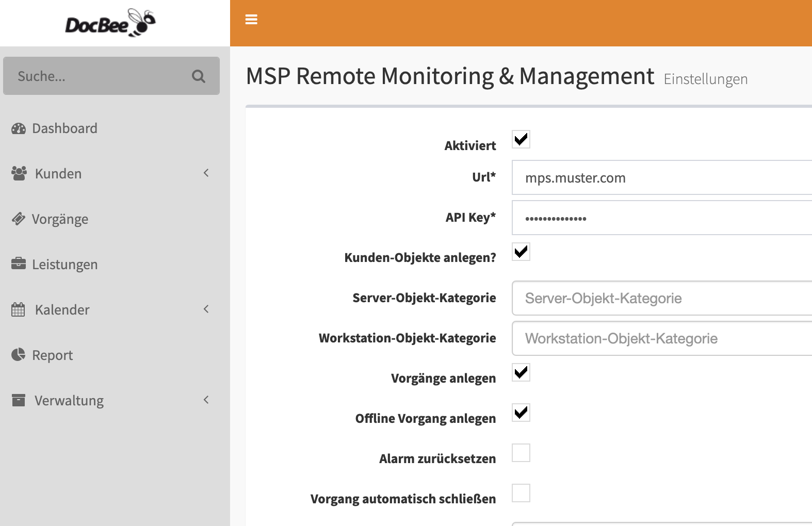Click the Kunden-Objekte anlegen? label

tap(420, 258)
